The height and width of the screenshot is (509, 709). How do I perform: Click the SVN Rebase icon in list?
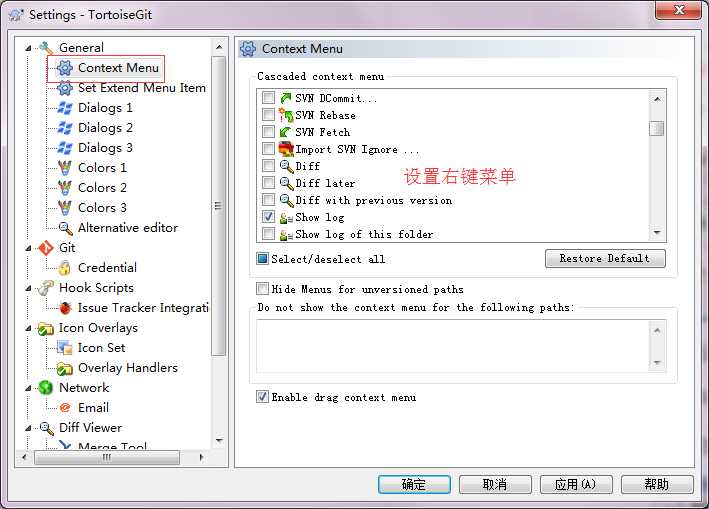(286, 115)
